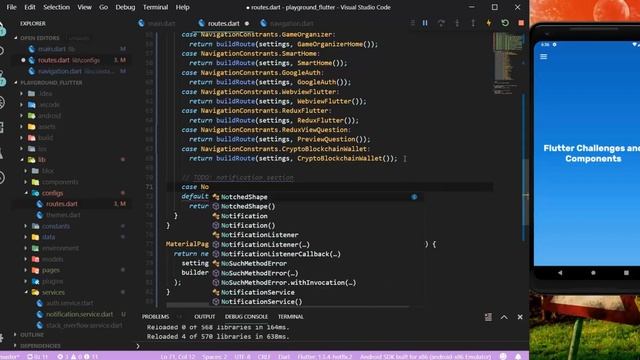Open notifications bell in status bar
The image size is (640, 360).
[518, 356]
